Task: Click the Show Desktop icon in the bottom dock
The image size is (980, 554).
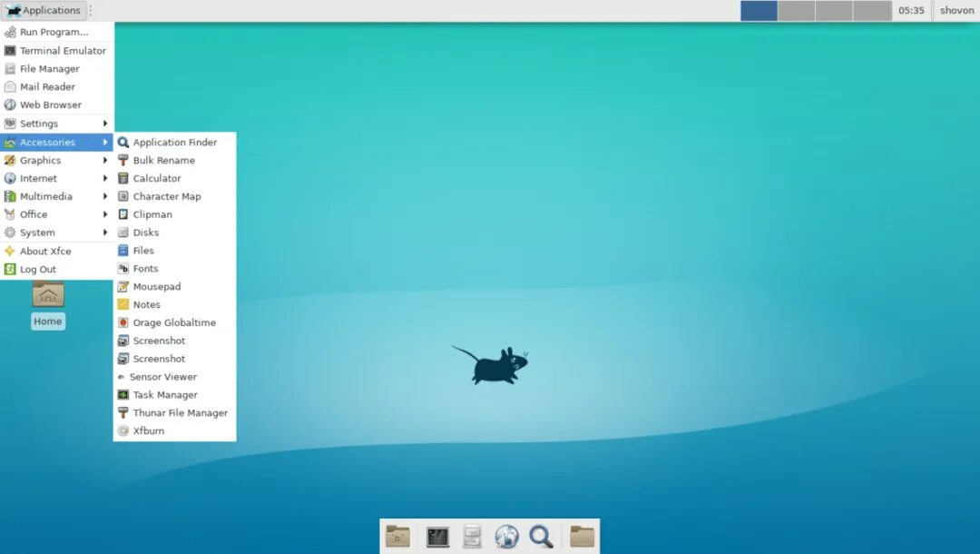Action: [397, 537]
